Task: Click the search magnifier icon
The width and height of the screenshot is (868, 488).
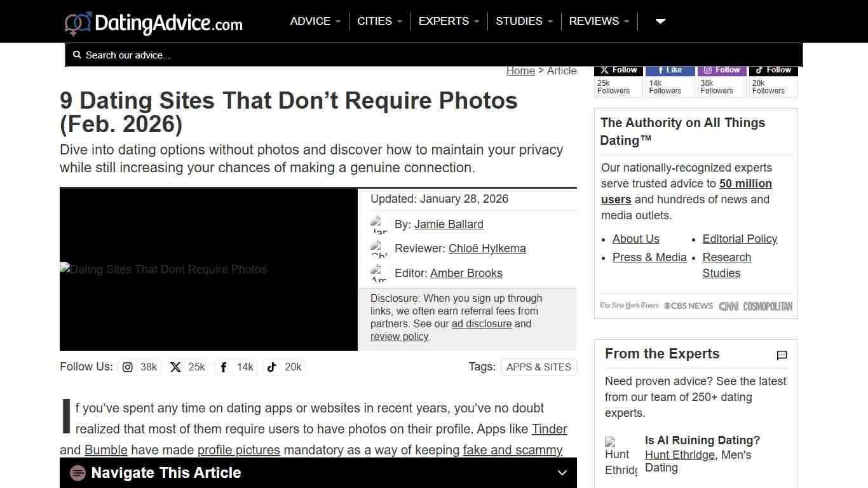Action: [77, 55]
